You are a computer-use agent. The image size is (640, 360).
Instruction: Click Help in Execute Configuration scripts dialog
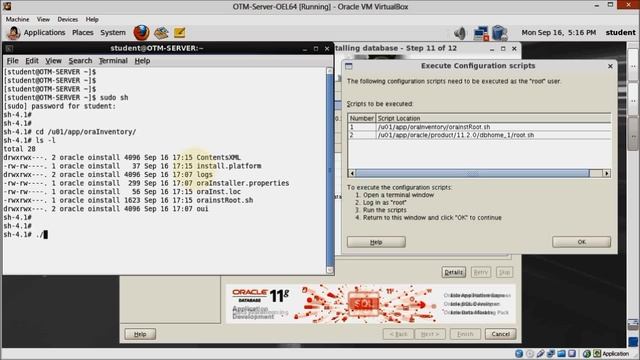[376, 242]
